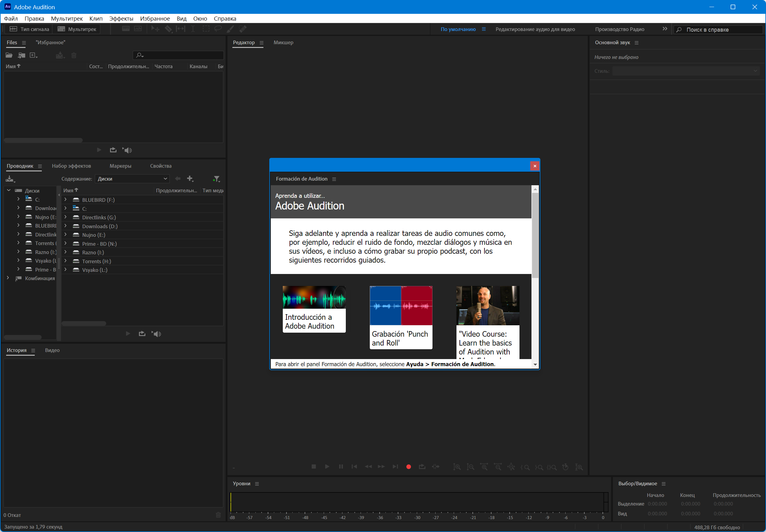Click the Open File folder icon
Viewport: 766px width, 532px height.
click(x=9, y=55)
